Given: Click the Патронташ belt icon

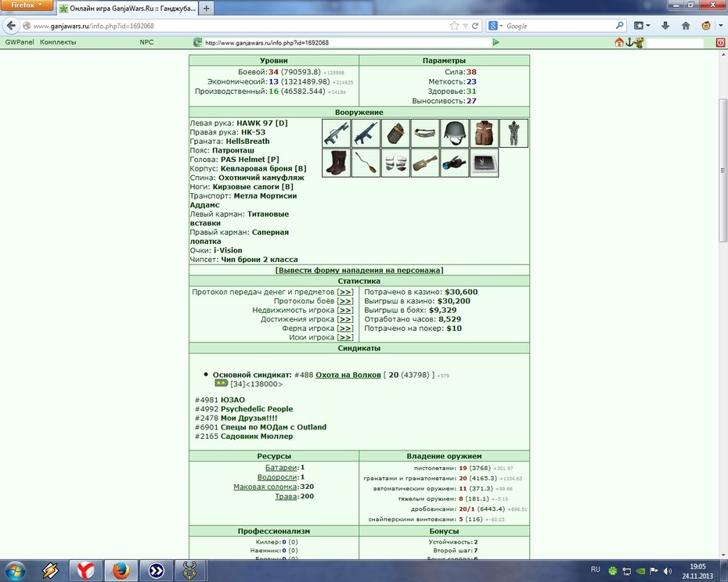Looking at the screenshot, I should pyautogui.click(x=425, y=133).
